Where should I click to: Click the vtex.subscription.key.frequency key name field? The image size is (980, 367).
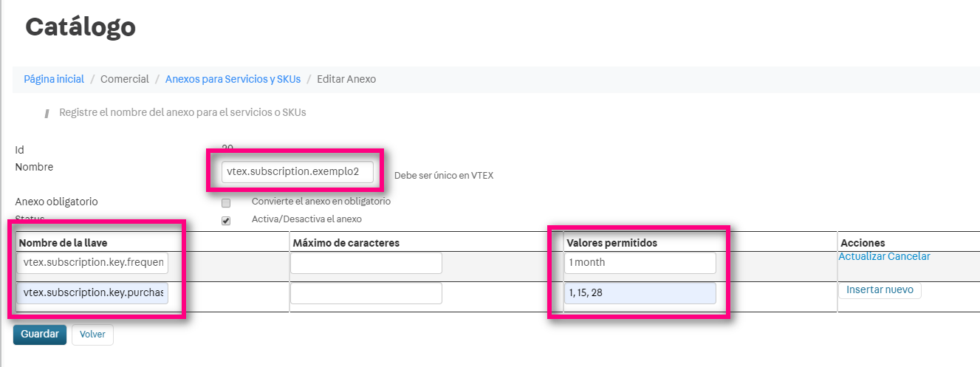[93, 263]
